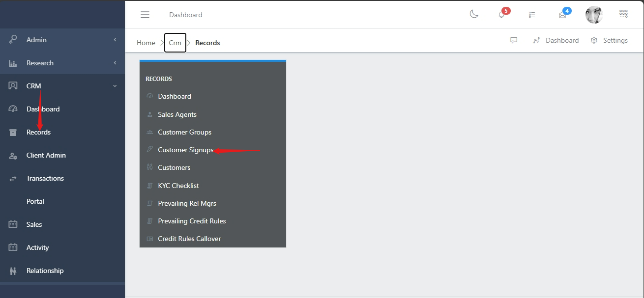Image resolution: width=644 pixels, height=298 pixels.
Task: Select Customer Signups from the Records menu
Action: 185,150
